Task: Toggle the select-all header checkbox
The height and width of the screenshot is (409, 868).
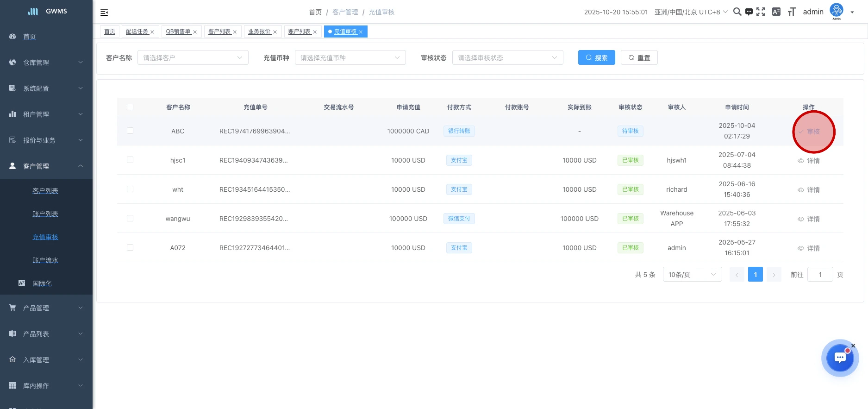Action: [x=130, y=107]
